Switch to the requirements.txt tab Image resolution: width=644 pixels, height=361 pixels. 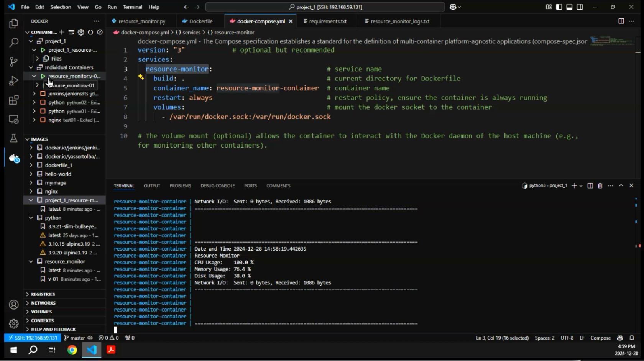point(328,21)
